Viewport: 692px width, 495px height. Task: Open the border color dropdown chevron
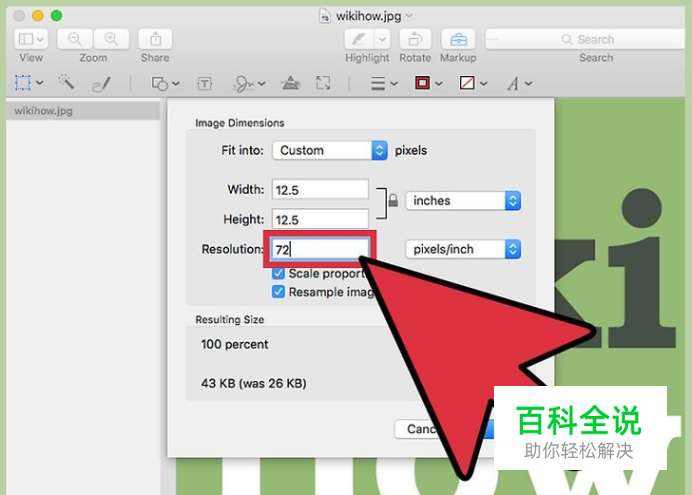(x=439, y=83)
